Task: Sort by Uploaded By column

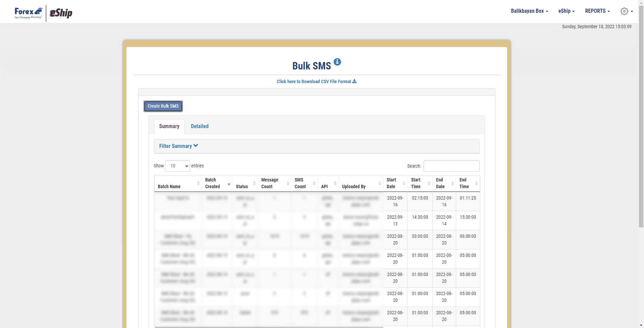Action: 361,183
